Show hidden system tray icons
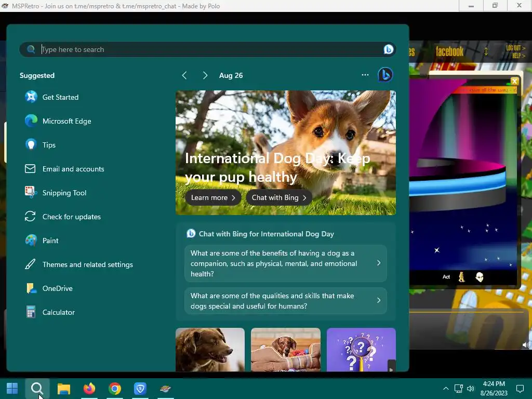532x399 pixels. 446,389
